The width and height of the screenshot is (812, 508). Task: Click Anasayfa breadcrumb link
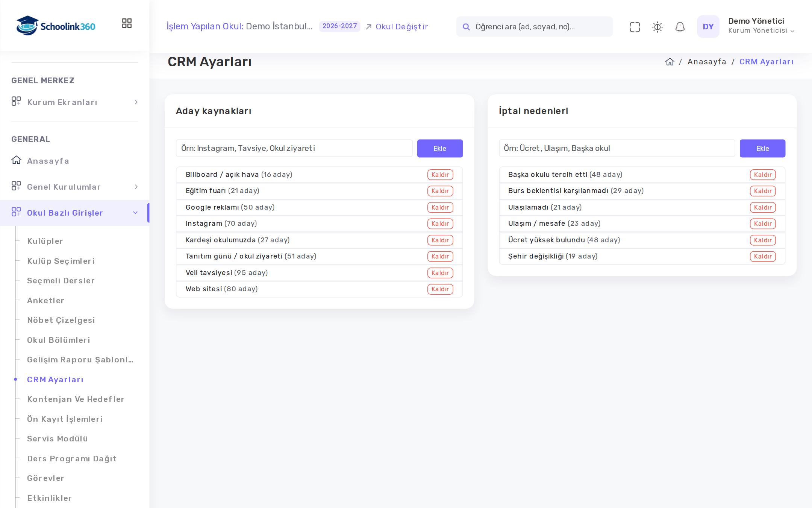707,62
